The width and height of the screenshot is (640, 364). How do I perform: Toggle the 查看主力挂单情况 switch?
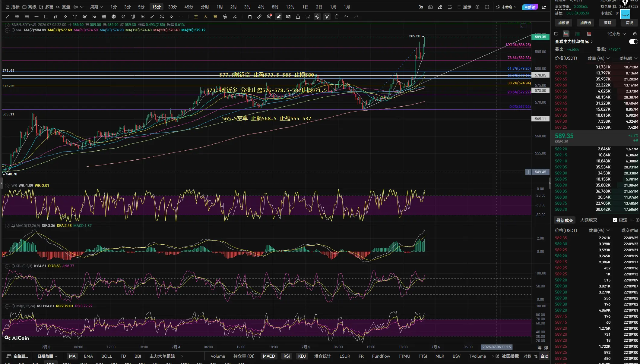click(633, 42)
